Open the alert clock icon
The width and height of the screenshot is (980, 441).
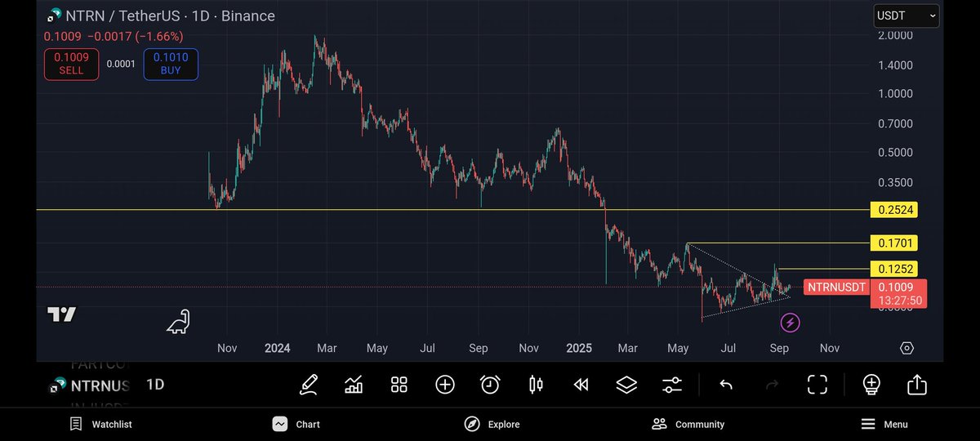coord(490,384)
